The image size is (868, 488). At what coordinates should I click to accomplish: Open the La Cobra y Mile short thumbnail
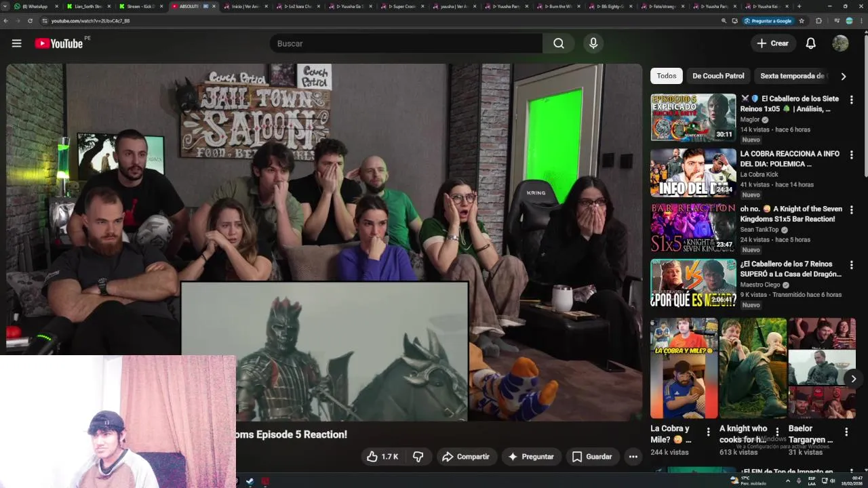pos(684,368)
